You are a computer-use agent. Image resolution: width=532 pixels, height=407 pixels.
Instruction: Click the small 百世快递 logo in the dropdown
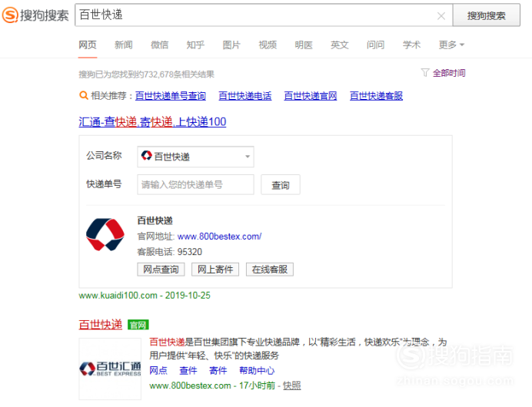coord(146,156)
